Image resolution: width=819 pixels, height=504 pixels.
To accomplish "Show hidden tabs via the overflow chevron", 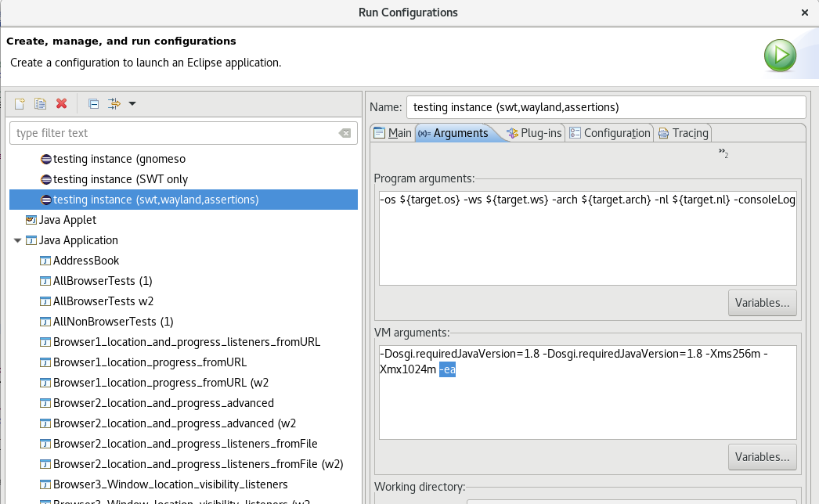I will 723,153.
